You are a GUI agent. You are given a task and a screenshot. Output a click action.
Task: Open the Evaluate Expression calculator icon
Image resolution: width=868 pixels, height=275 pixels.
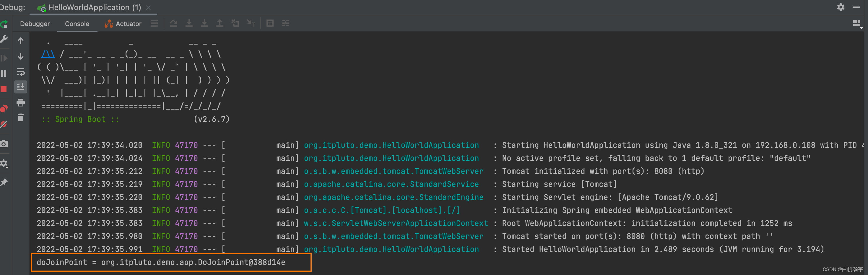[x=270, y=23]
